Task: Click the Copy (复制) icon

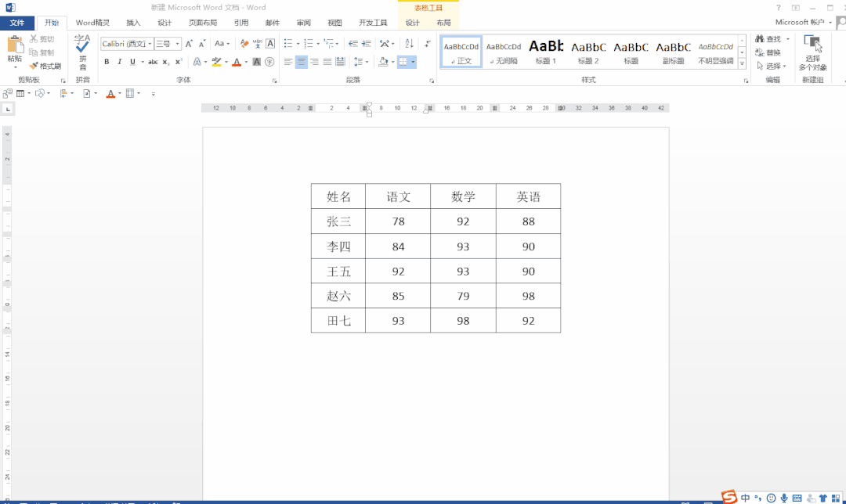Action: click(x=34, y=52)
